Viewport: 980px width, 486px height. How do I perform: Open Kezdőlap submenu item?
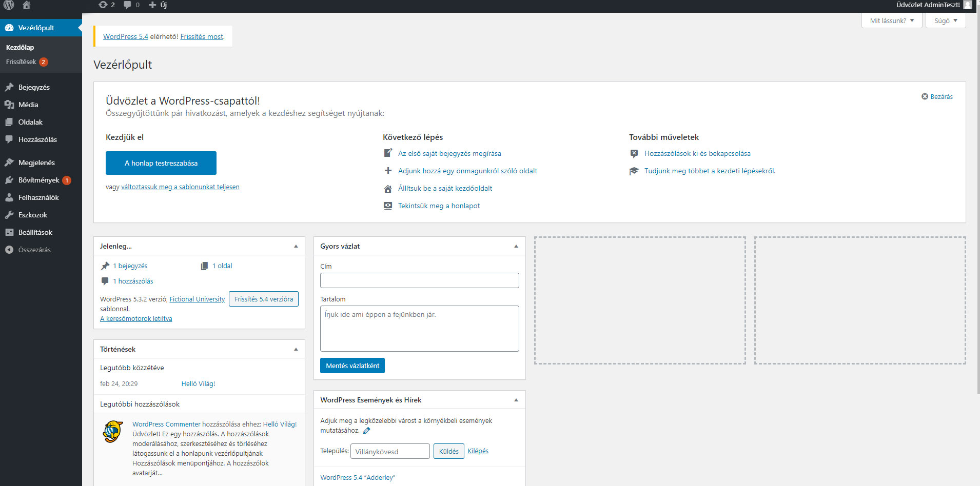[20, 47]
